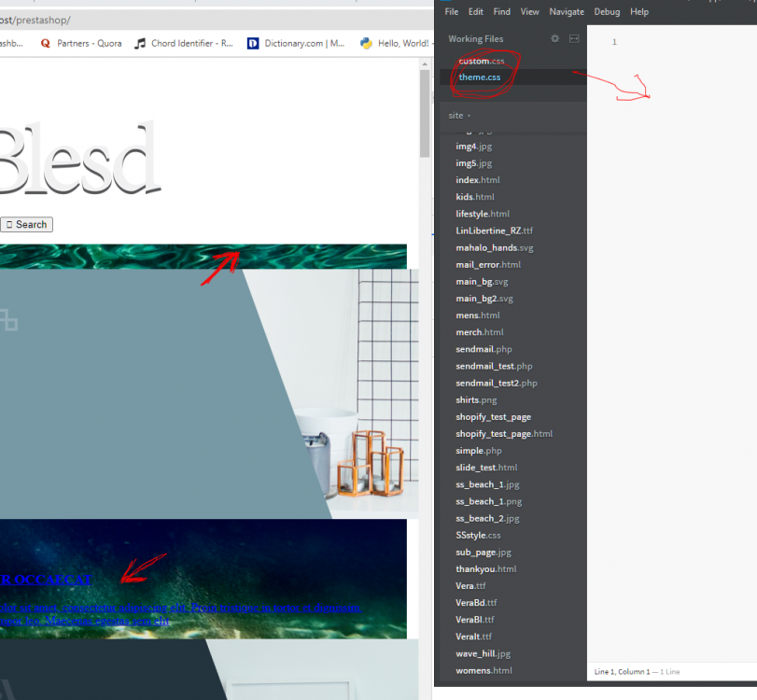Open sendmail_test2.php file
This screenshot has width=757, height=700.
pyautogui.click(x=496, y=383)
